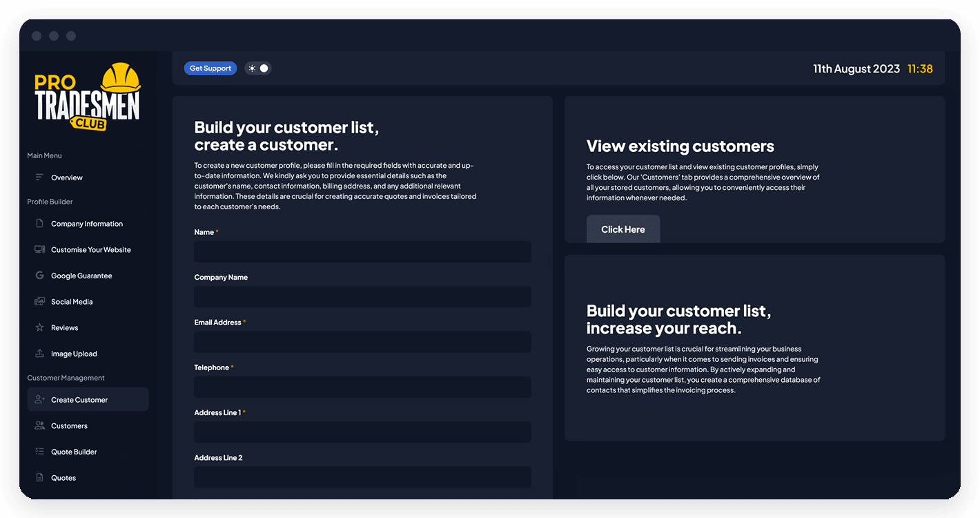
Task: Open the Overview menu item
Action: click(88, 178)
